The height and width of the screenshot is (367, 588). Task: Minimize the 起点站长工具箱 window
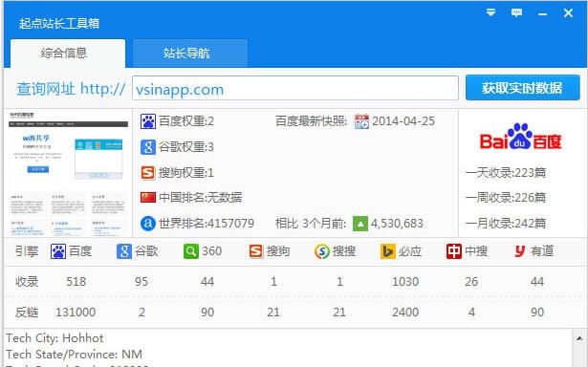click(x=542, y=14)
